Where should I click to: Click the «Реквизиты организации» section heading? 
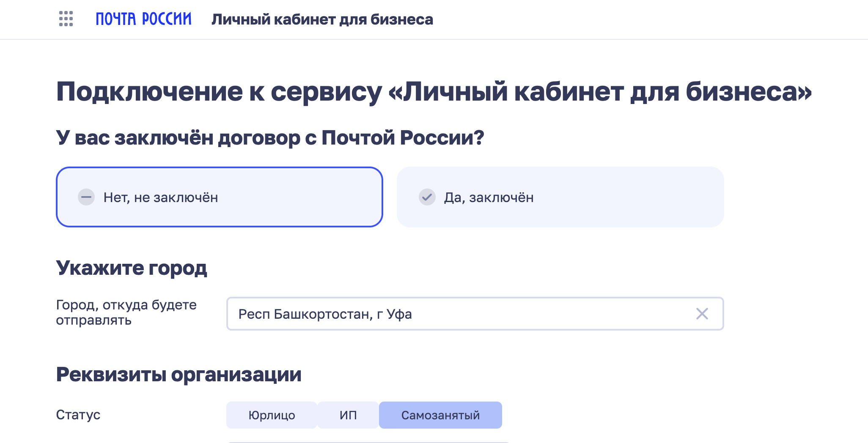coord(179,375)
